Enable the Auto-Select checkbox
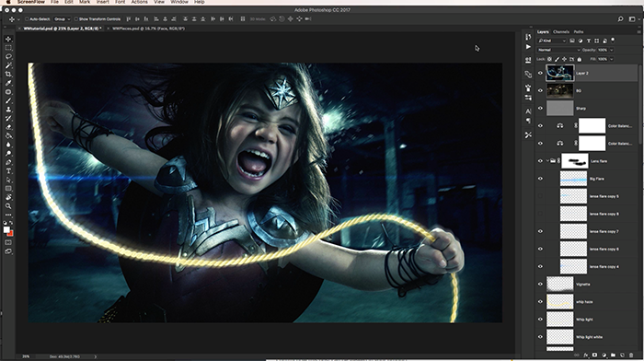Viewport: 644px width, 361px height. pyautogui.click(x=27, y=19)
